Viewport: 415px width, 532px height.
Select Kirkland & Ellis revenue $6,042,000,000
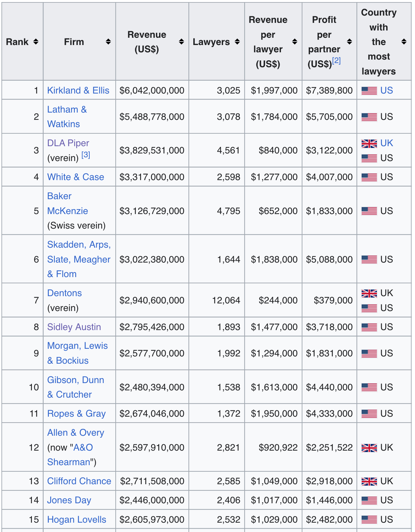152,90
